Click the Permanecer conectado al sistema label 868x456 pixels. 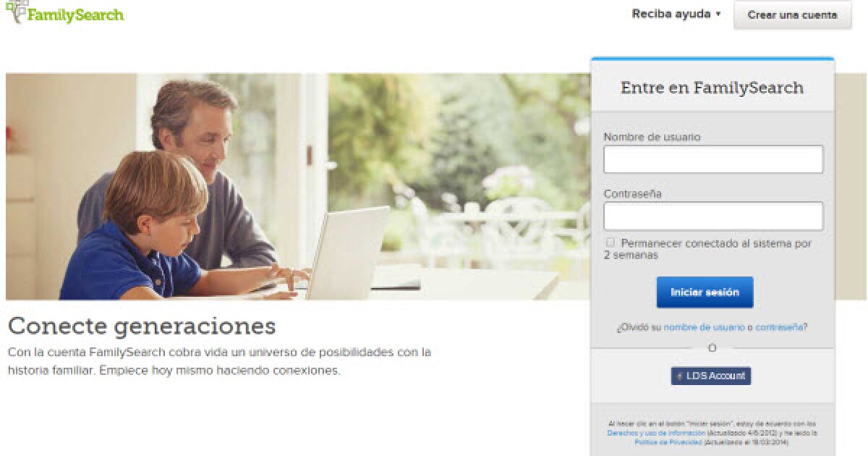tap(709, 249)
